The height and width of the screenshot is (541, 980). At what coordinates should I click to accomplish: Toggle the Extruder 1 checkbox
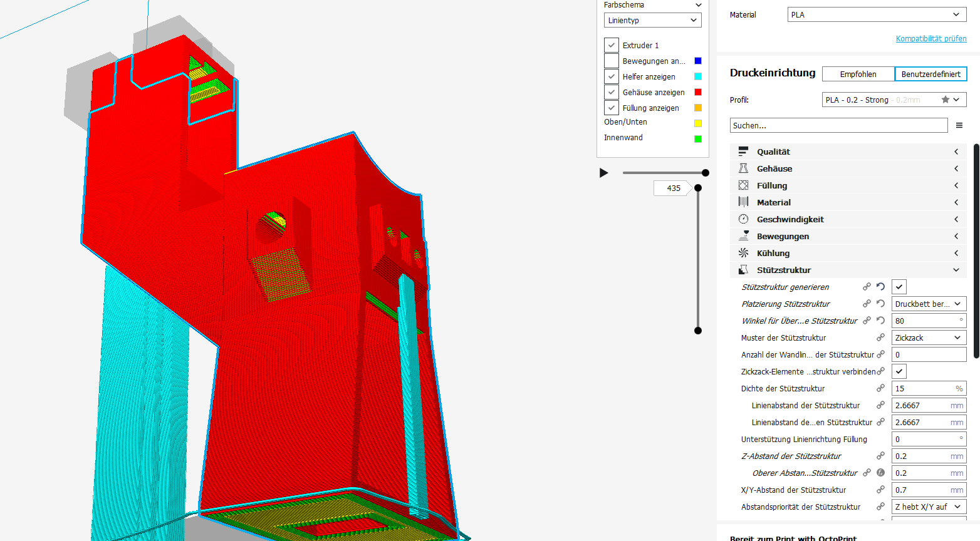point(612,45)
